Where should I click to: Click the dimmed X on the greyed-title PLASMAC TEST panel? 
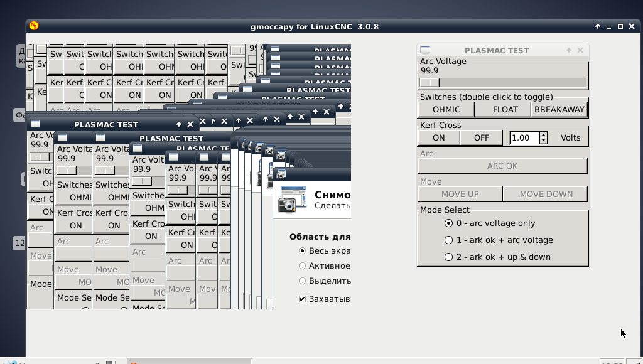click(x=580, y=50)
